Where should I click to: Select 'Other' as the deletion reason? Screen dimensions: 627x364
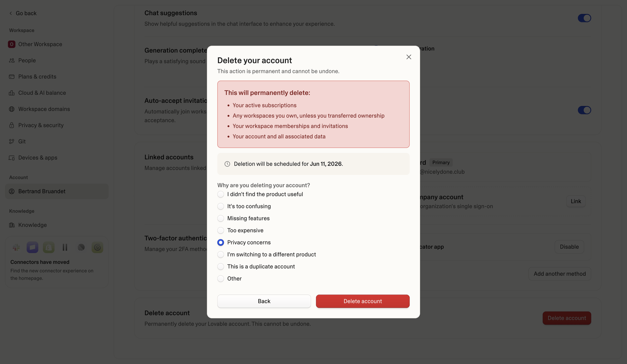(x=220, y=278)
